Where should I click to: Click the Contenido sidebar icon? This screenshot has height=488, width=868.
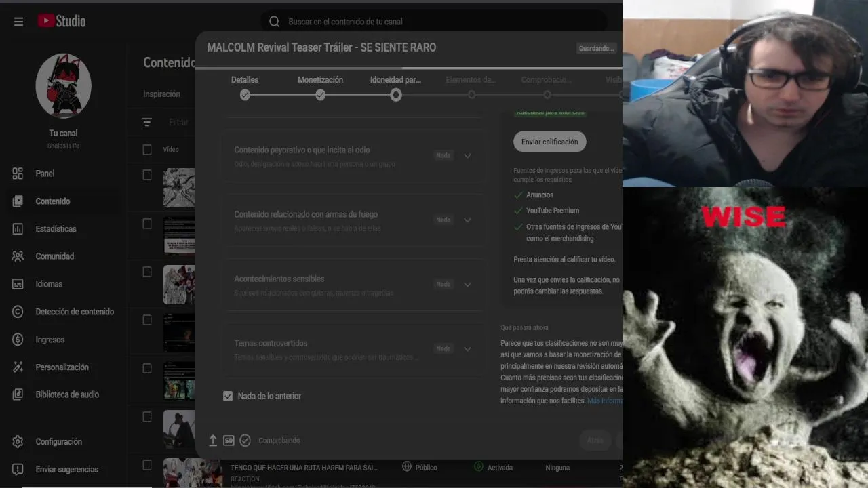[x=18, y=201]
